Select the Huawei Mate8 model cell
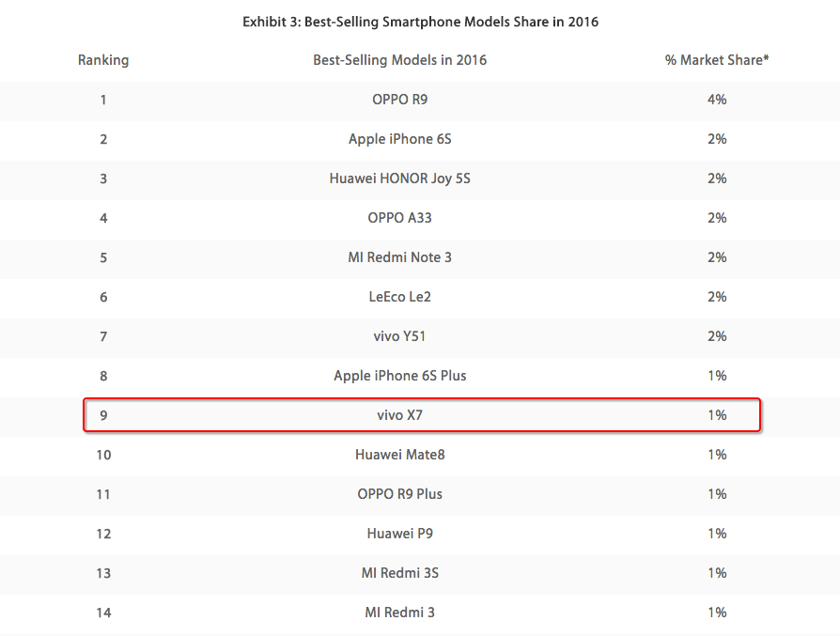 coord(399,455)
